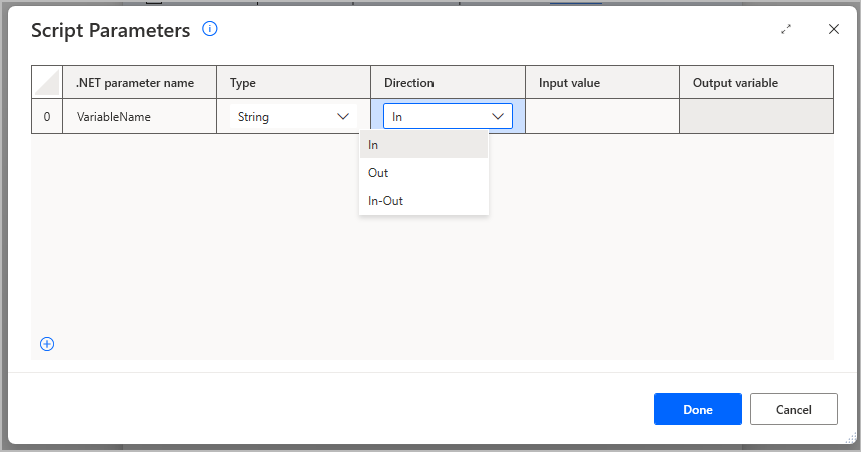Add a new parameter with the plus icon
This screenshot has height=452, width=862.
point(47,344)
